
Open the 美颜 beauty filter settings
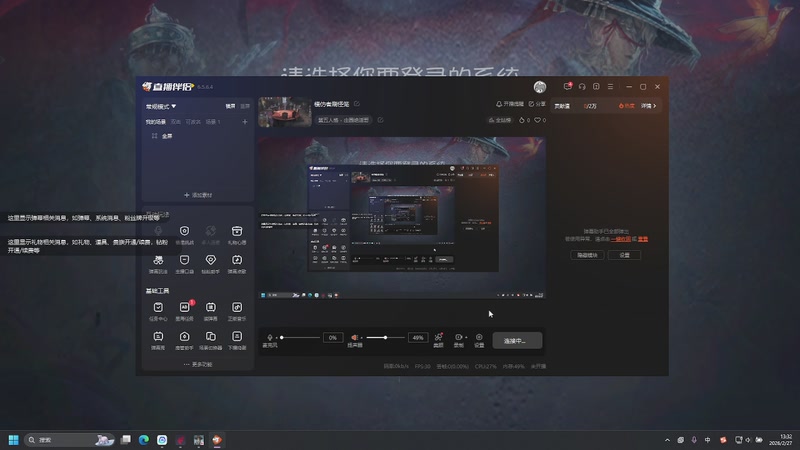point(438,340)
